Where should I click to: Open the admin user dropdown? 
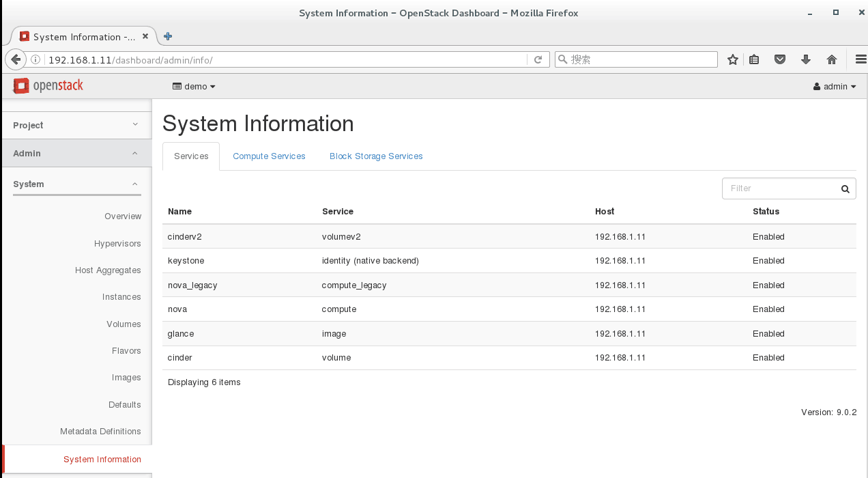[835, 87]
